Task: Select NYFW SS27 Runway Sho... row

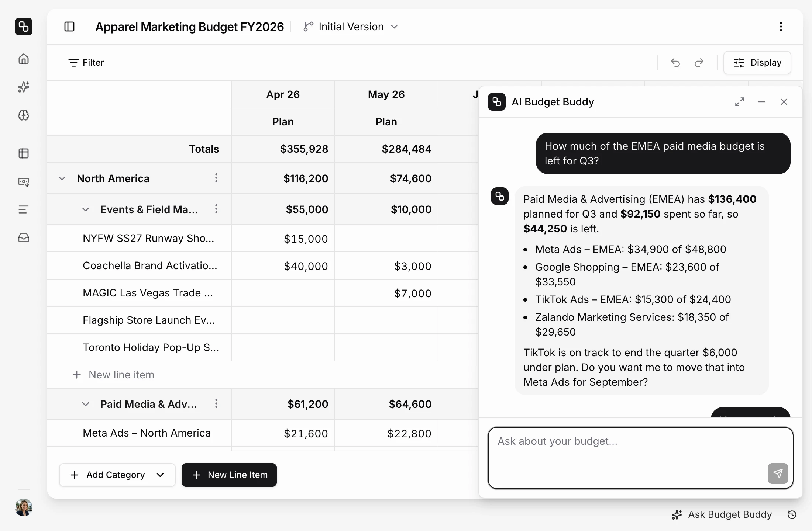Action: pyautogui.click(x=148, y=238)
